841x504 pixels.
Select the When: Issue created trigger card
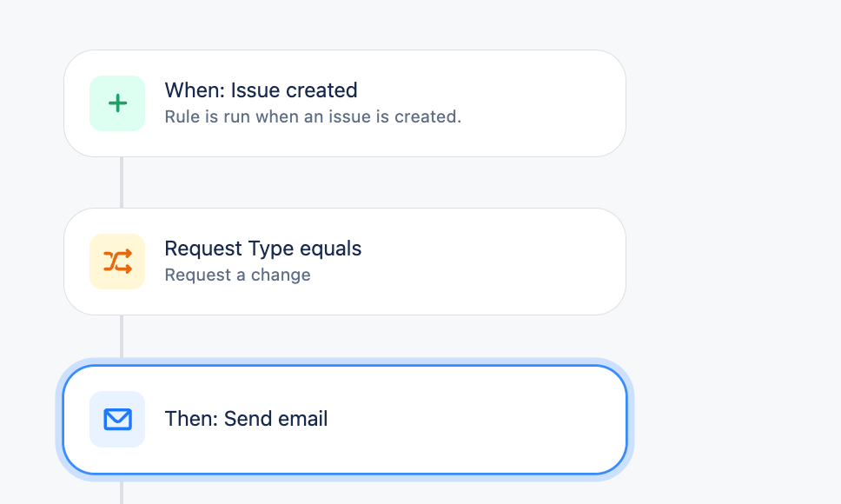pyautogui.click(x=345, y=103)
